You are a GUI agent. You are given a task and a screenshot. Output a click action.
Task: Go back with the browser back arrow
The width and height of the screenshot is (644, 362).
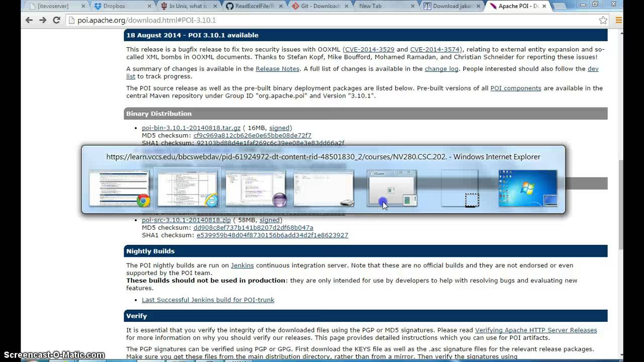[29, 20]
